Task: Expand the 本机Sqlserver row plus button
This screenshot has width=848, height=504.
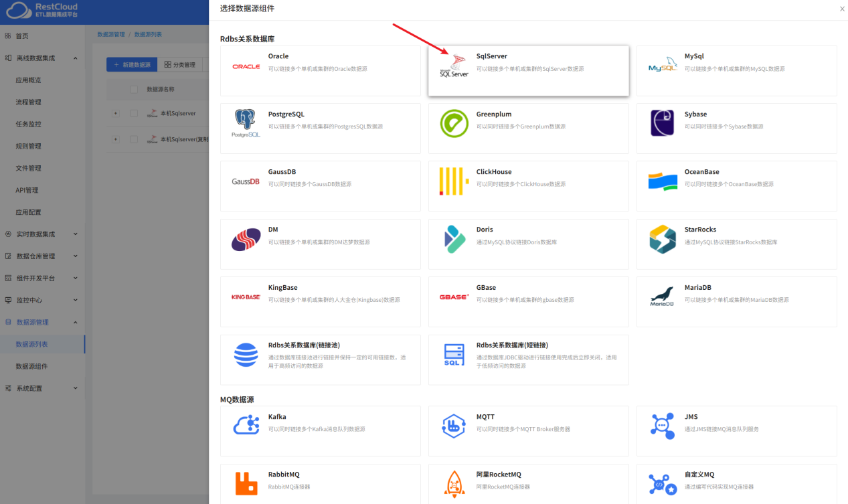Action: pyautogui.click(x=115, y=113)
